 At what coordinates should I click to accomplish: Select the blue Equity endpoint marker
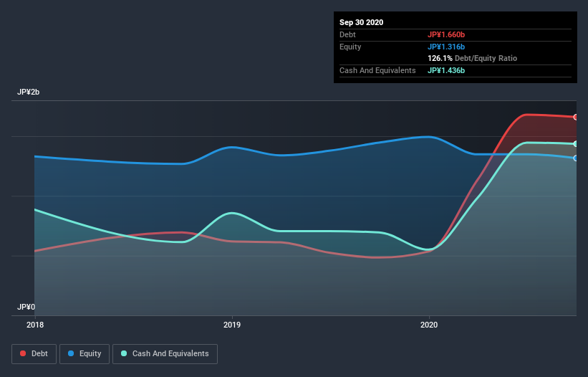coord(576,158)
